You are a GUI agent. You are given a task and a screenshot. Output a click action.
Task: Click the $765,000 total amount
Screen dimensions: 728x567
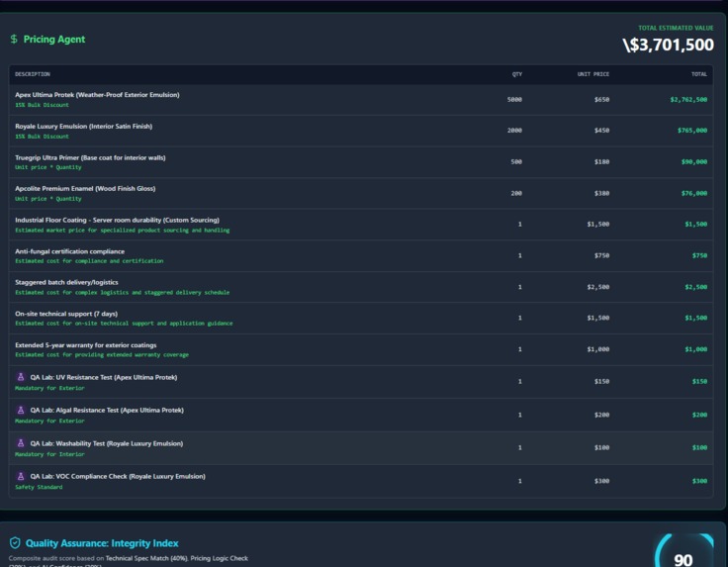pos(692,131)
